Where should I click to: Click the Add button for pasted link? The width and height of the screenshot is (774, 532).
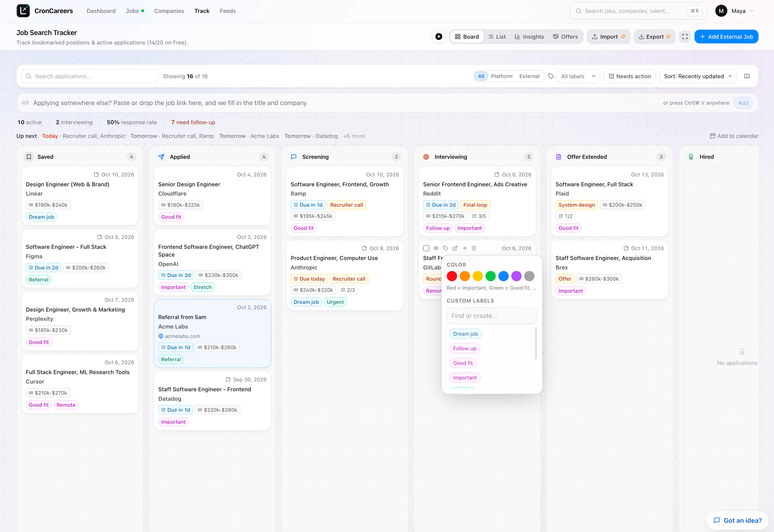pos(743,103)
